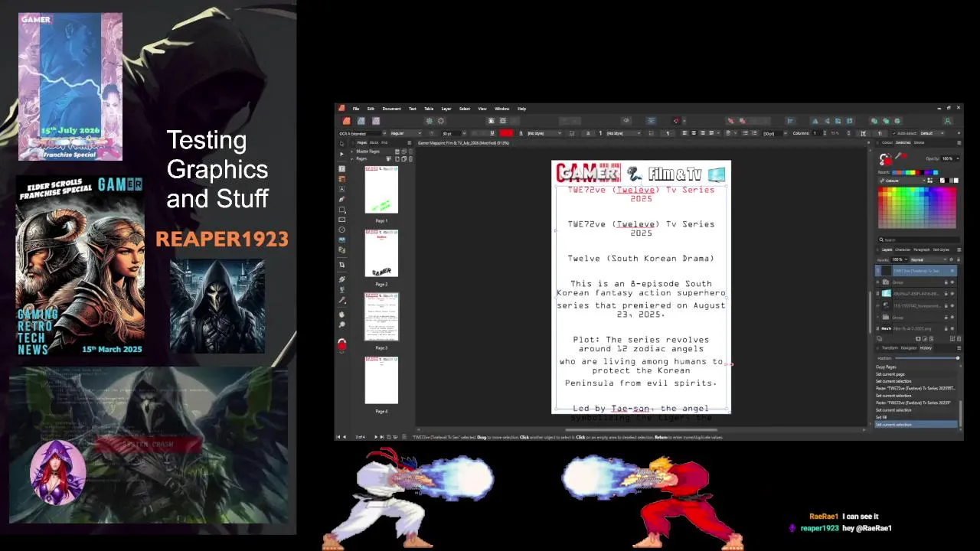Open the layer blend mode Normal dropdown
The image size is (980, 551).
(929, 259)
